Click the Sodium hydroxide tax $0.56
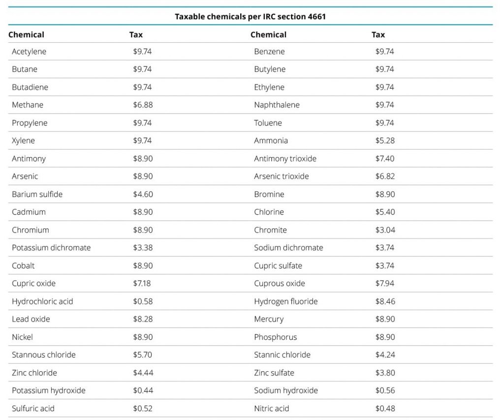504x420 pixels. [x=385, y=390]
